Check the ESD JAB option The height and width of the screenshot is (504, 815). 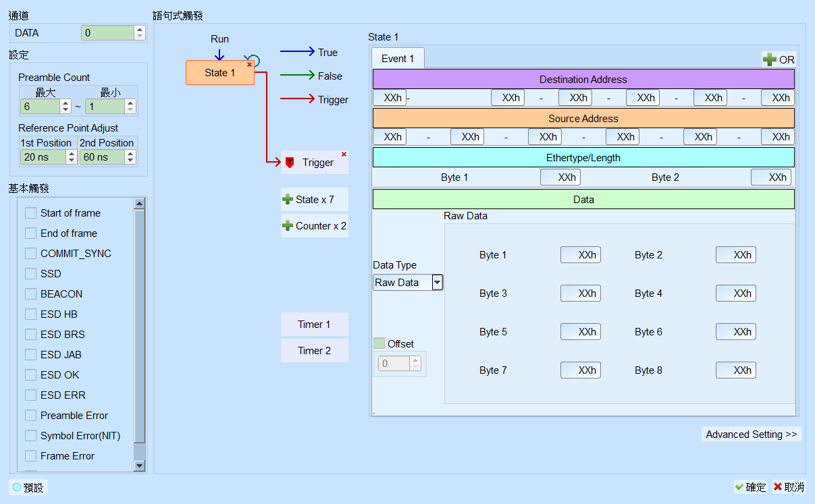pos(30,355)
